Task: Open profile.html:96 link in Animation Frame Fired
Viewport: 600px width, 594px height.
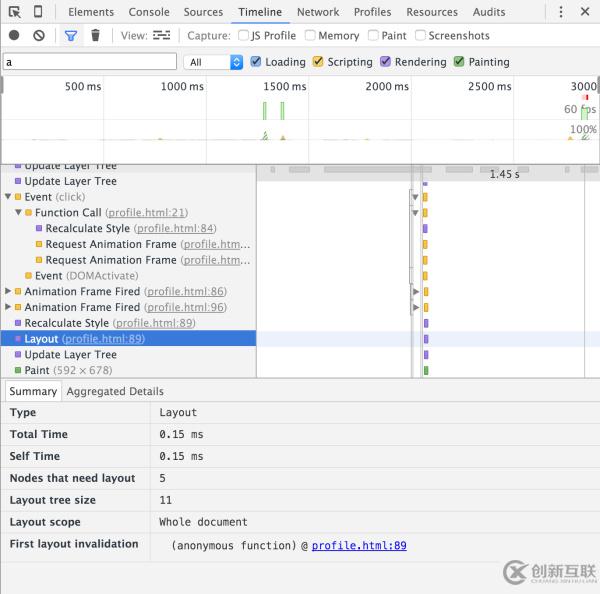Action: 186,307
